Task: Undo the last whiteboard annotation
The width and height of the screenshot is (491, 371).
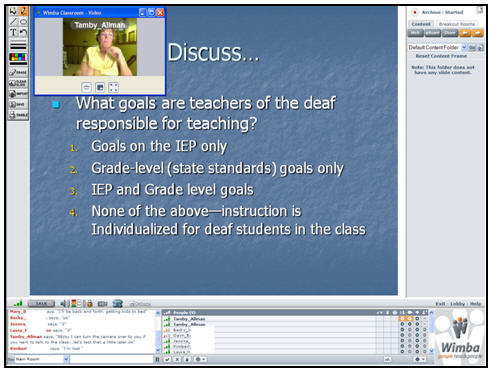Action: (23, 32)
